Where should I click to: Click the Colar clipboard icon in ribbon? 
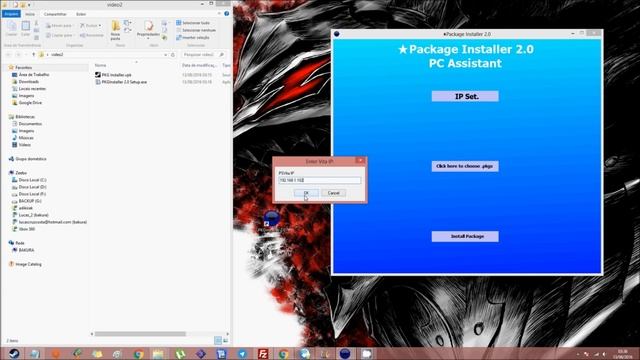tap(26, 29)
